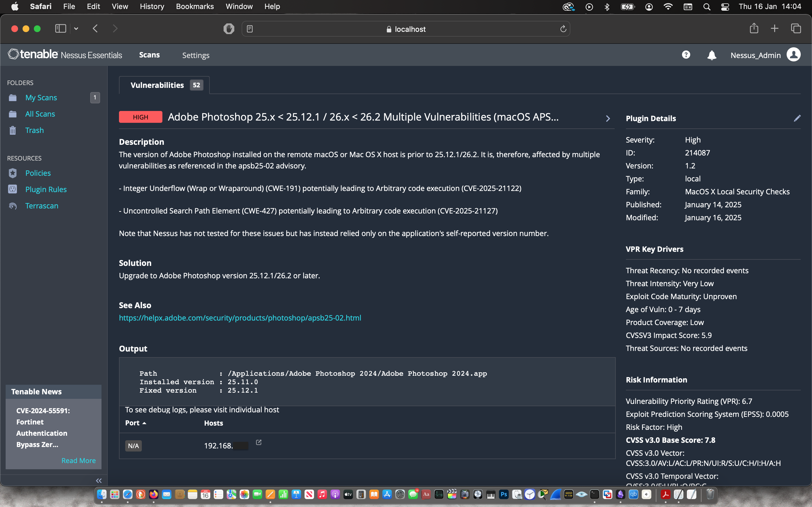
Task: Toggle the Safari sidebar button
Action: point(60,29)
